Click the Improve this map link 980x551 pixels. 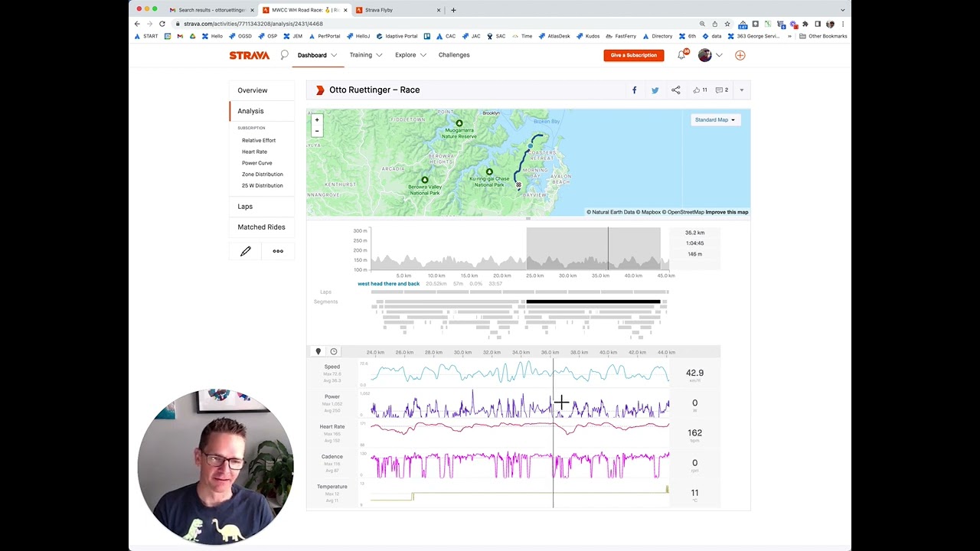(727, 212)
